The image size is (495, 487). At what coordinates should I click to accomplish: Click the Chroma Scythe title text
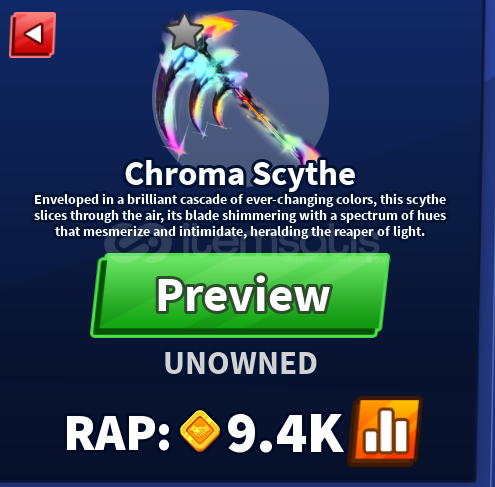(240, 174)
